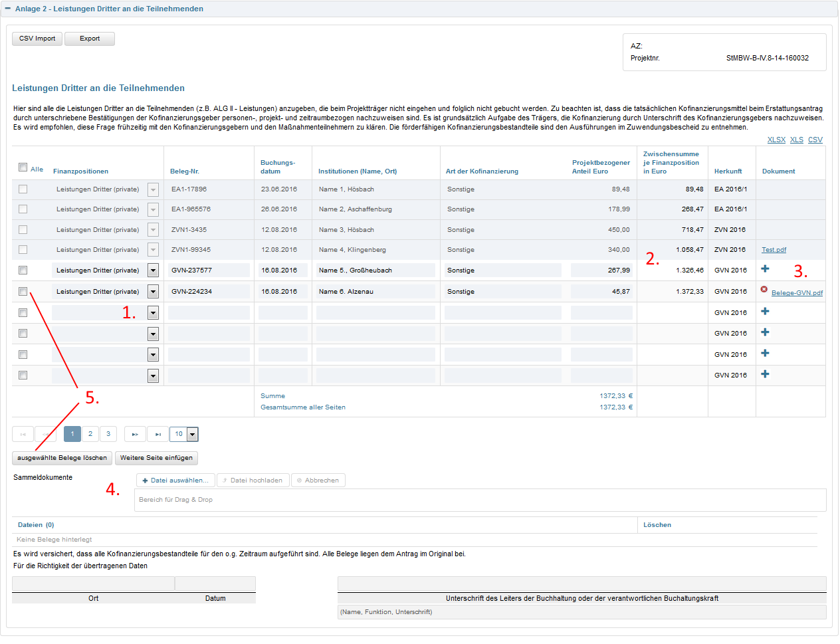Collapse the Anlage 2 panel header

click(x=8, y=9)
